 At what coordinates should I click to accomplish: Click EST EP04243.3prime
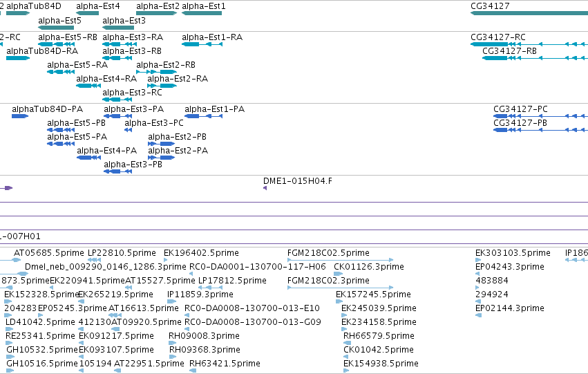[x=477, y=274]
